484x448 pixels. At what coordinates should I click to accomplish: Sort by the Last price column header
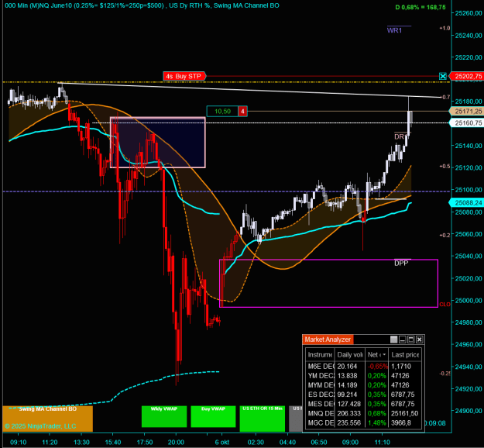point(405,355)
